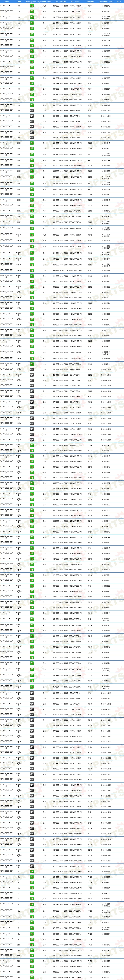Click the PB icon in the SL 7.3 row

[x=32, y=939]
